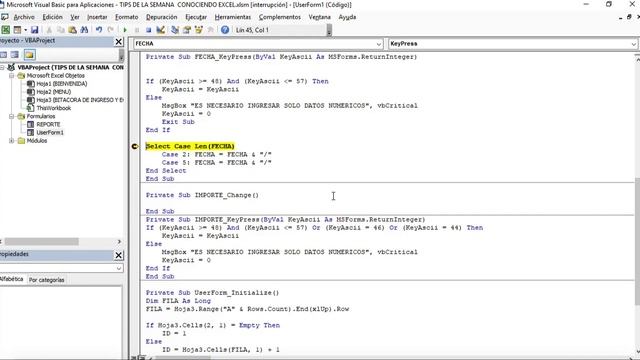The height and width of the screenshot is (360, 640).
Task: Open the Ayuda menu
Action: [x=347, y=17]
